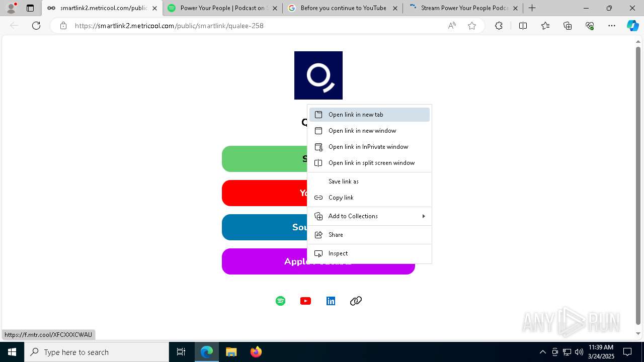Switch to Before you continue to YouTube tab

click(343, 8)
